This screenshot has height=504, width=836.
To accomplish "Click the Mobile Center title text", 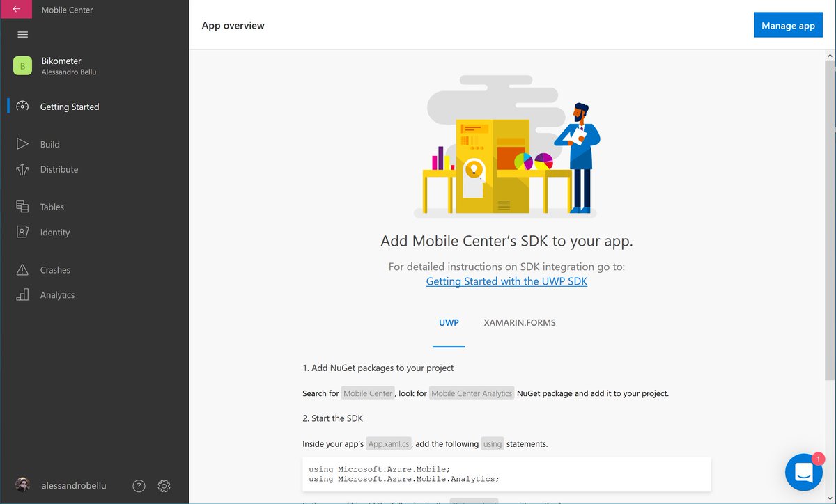I will point(67,10).
